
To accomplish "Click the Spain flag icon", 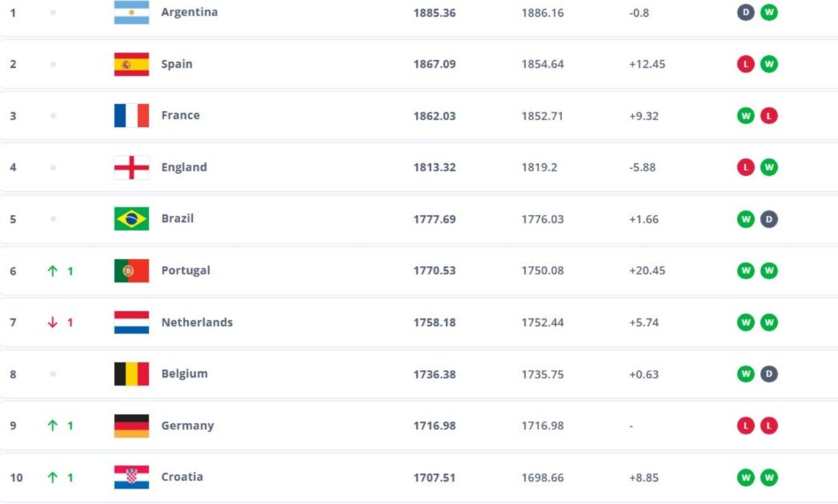I will point(131,64).
